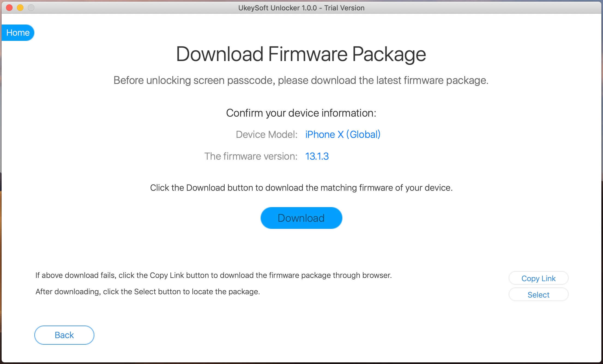
Task: Open the Home menu navigation panel
Action: point(18,32)
